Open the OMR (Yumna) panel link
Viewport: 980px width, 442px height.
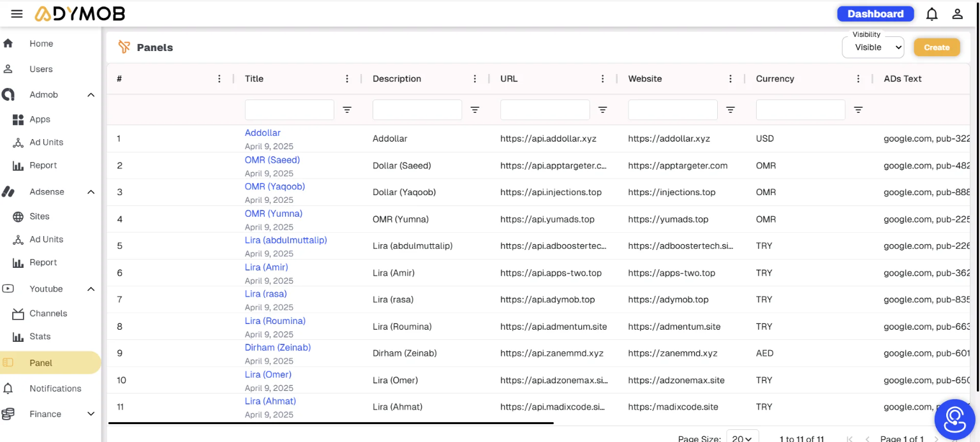[274, 213]
